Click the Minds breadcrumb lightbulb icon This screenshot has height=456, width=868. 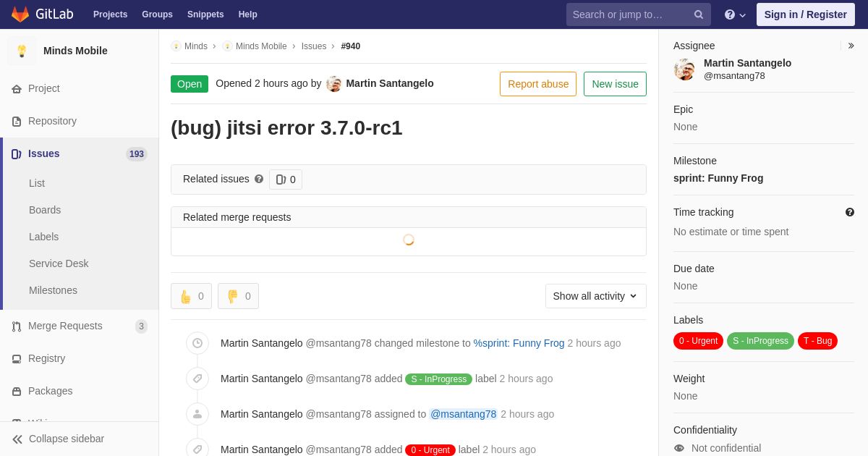[x=176, y=46]
